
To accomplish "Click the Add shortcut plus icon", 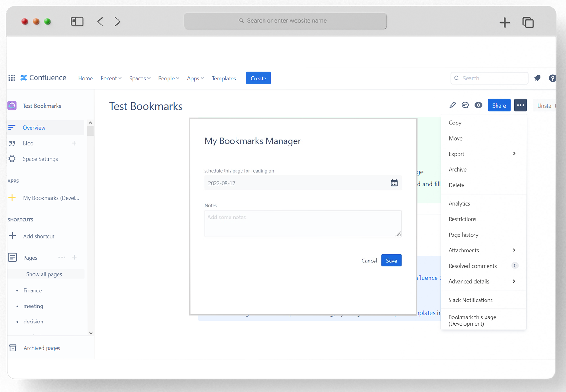I will click(x=12, y=236).
